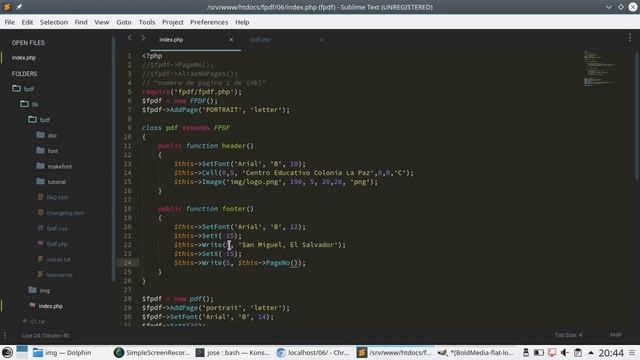Click the battery tray icon
The image size is (640, 360).
539,352
